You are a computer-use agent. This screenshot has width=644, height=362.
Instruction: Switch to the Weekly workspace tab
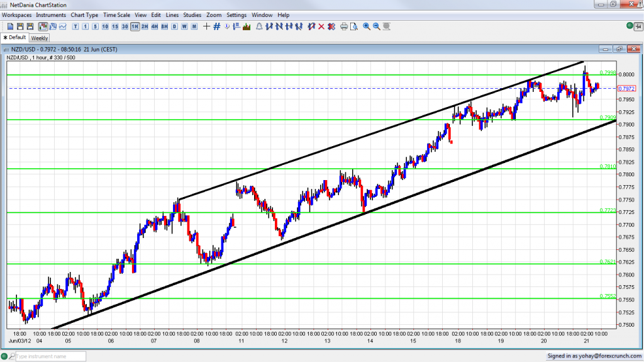(x=40, y=38)
